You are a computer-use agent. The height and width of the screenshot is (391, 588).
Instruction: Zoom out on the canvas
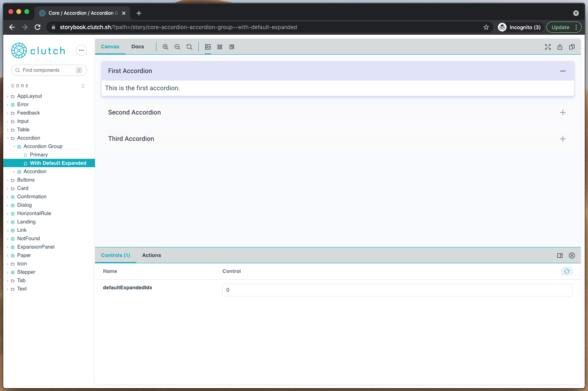click(x=177, y=47)
